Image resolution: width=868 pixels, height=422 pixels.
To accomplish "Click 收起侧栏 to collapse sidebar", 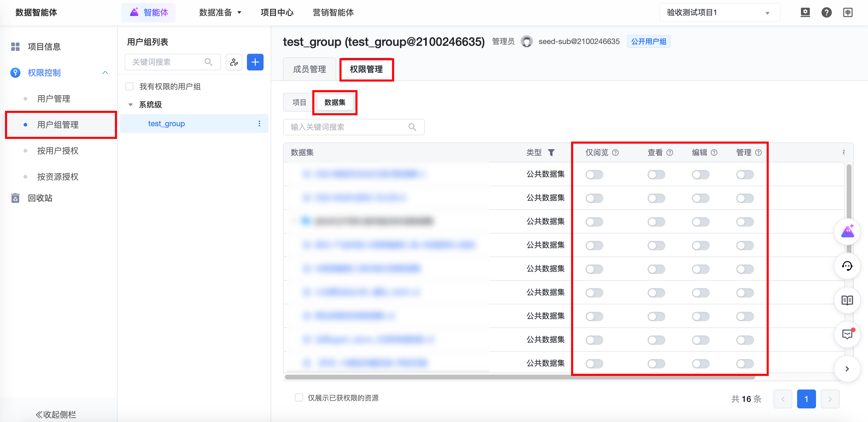I will click(56, 414).
